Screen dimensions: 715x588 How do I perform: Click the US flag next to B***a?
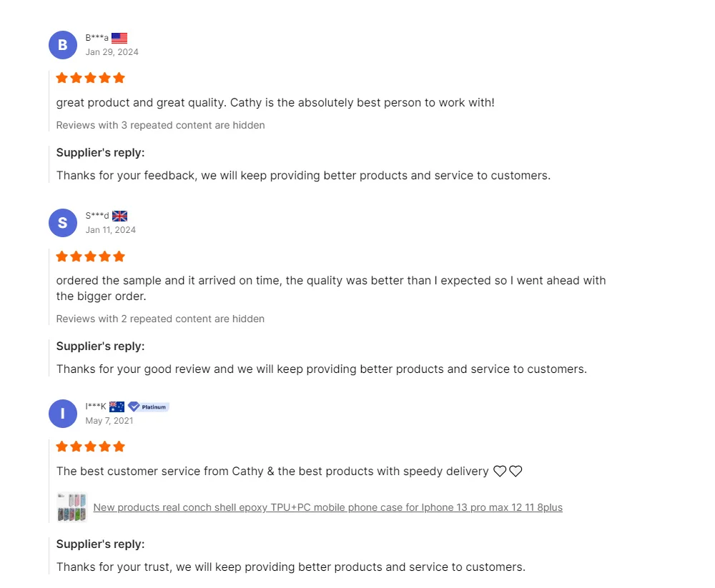[x=119, y=38]
